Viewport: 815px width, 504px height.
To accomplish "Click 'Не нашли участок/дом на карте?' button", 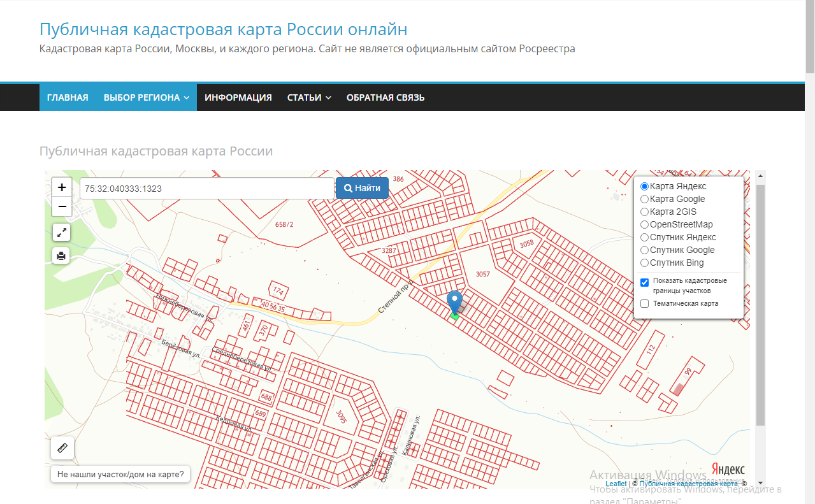I will click(120, 474).
